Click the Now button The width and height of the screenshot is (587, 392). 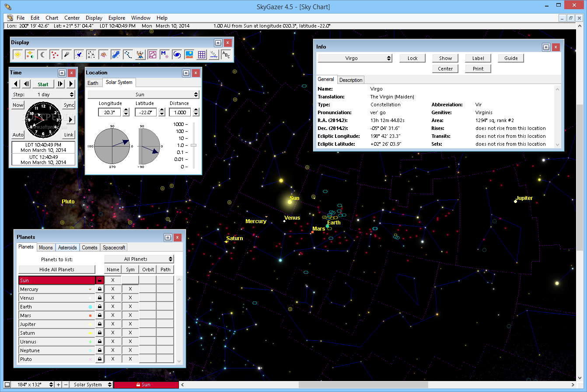(18, 105)
